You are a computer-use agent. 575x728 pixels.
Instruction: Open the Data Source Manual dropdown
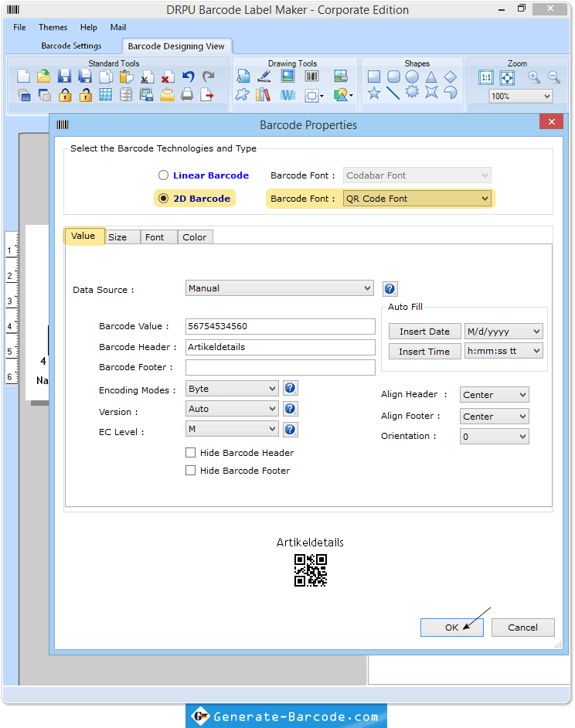(280, 288)
